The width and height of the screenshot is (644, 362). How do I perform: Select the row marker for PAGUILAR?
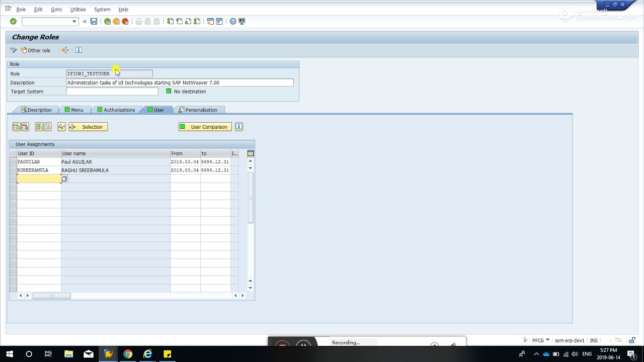[13, 162]
